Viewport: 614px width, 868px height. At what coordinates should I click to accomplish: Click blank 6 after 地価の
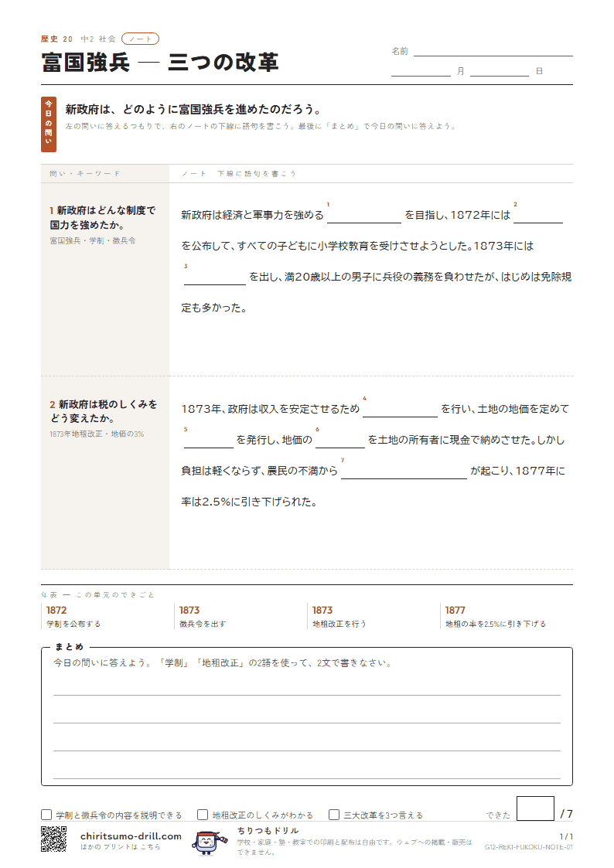tap(340, 440)
